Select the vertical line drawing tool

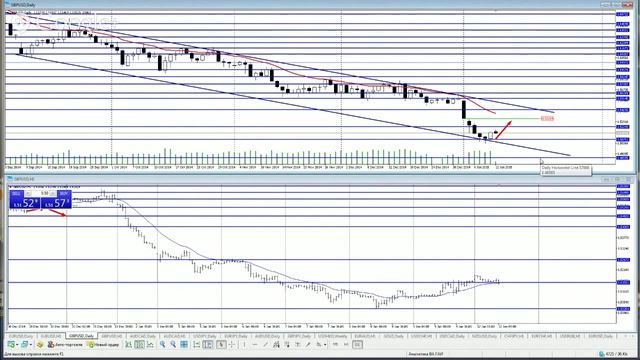point(244,344)
